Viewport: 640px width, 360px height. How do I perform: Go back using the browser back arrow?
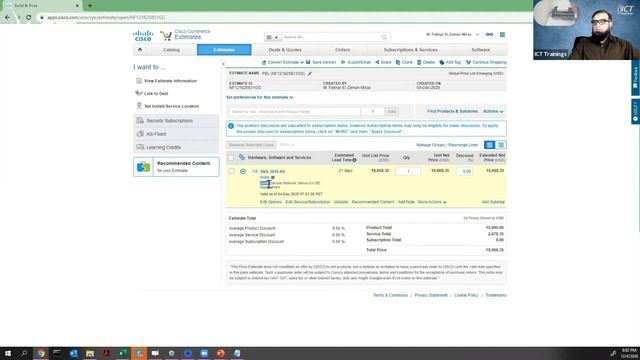tap(7, 18)
